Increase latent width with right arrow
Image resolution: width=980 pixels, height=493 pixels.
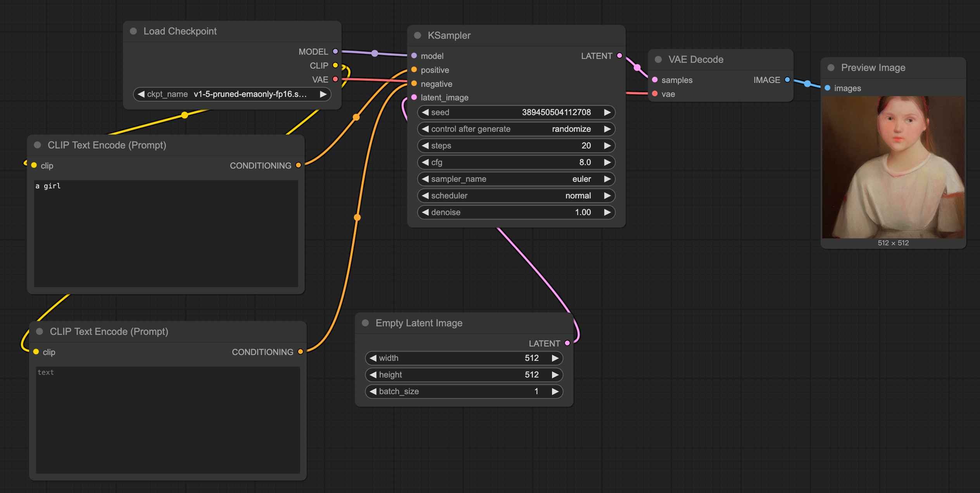555,358
